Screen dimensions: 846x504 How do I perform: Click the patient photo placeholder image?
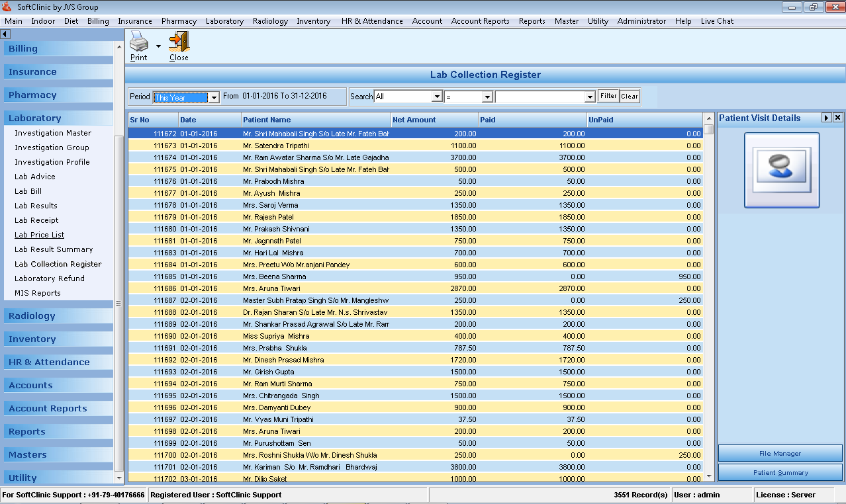pyautogui.click(x=782, y=170)
